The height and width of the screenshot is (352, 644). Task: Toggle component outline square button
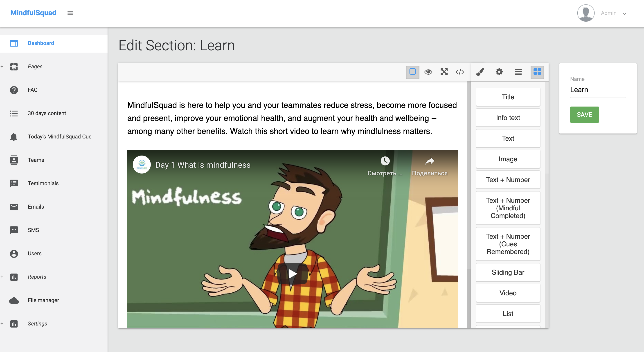(412, 72)
